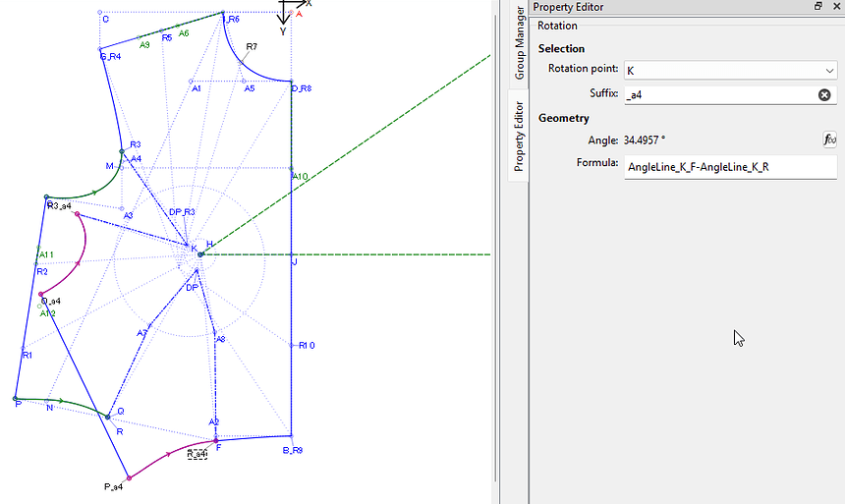Open the formula wizard fx button
The height and width of the screenshot is (504, 845).
[829, 140]
